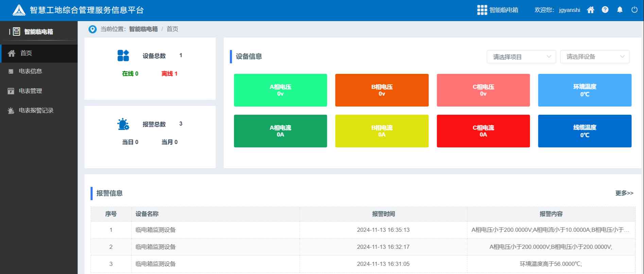Click the platform logo icon
The image size is (644, 274).
tap(19, 10)
